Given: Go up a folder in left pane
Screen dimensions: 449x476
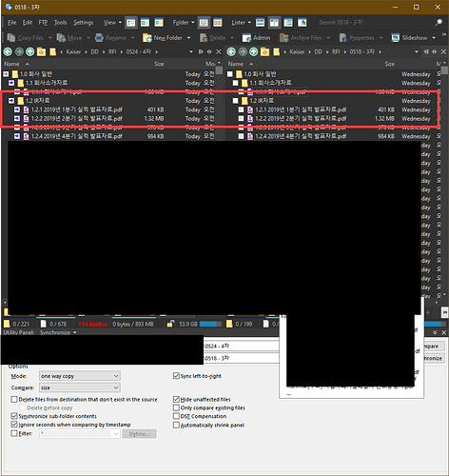Looking at the screenshot, I should (x=30, y=51).
